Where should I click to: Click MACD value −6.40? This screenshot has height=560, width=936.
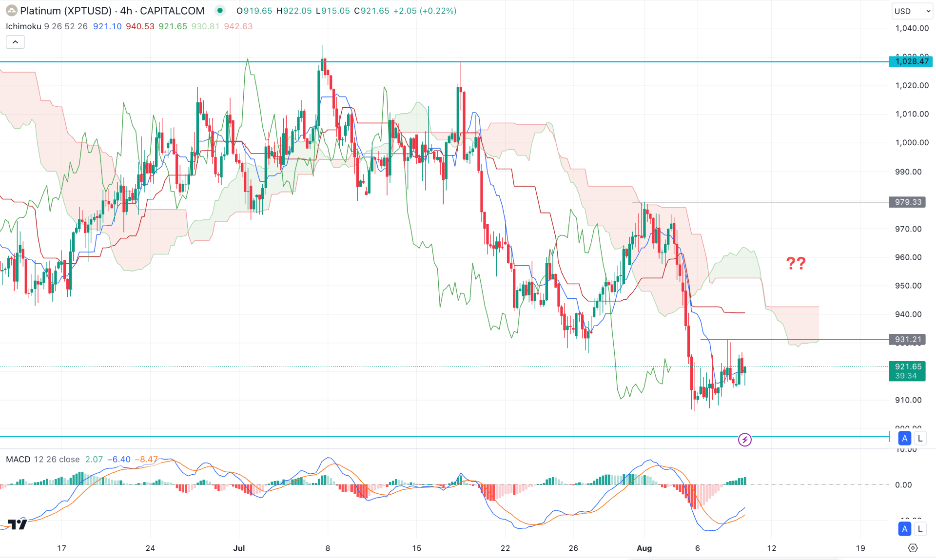point(118,459)
